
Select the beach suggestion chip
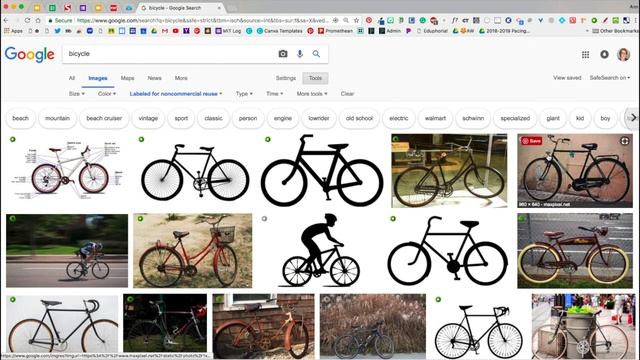20,118
